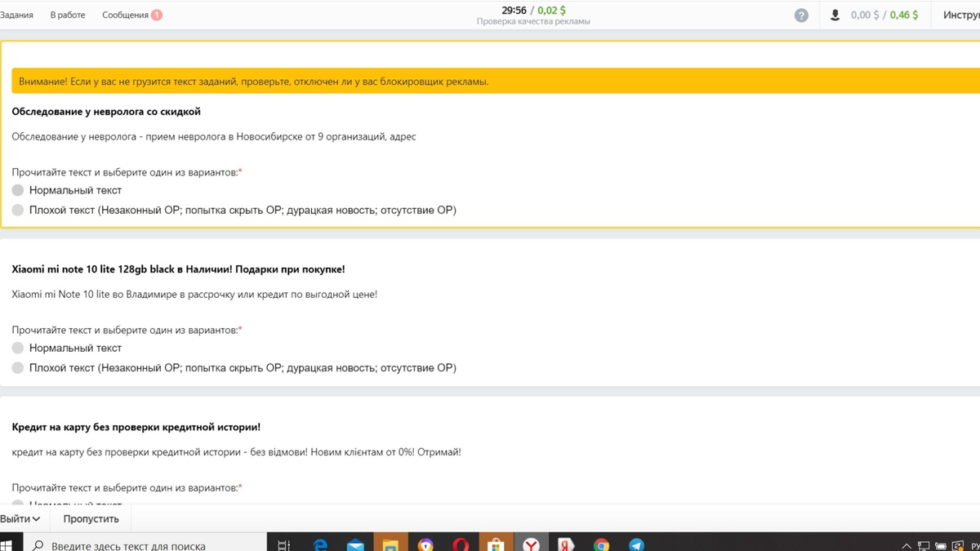The image size is (980, 551).
Task: Click the heading Кредит на карту без проверки
Action: (x=136, y=426)
